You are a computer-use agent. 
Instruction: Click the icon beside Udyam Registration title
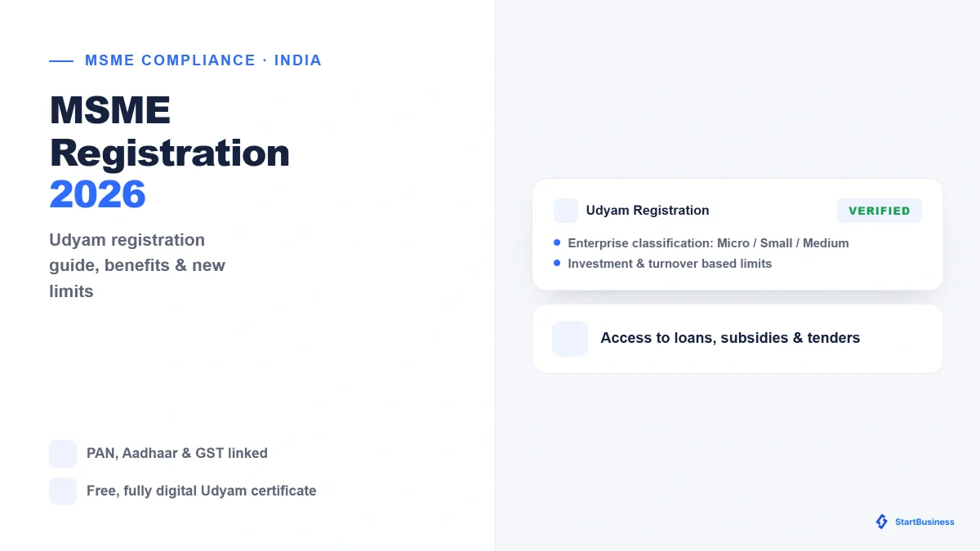pyautogui.click(x=566, y=211)
